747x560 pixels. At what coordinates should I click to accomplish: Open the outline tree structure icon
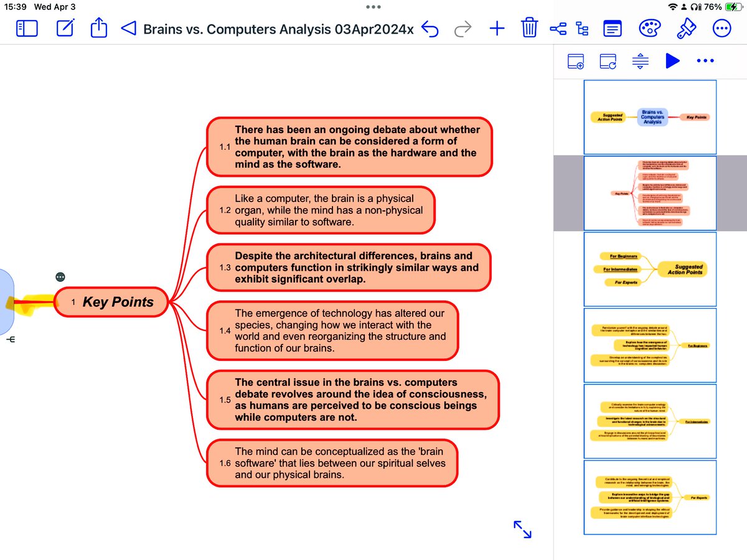click(x=583, y=29)
